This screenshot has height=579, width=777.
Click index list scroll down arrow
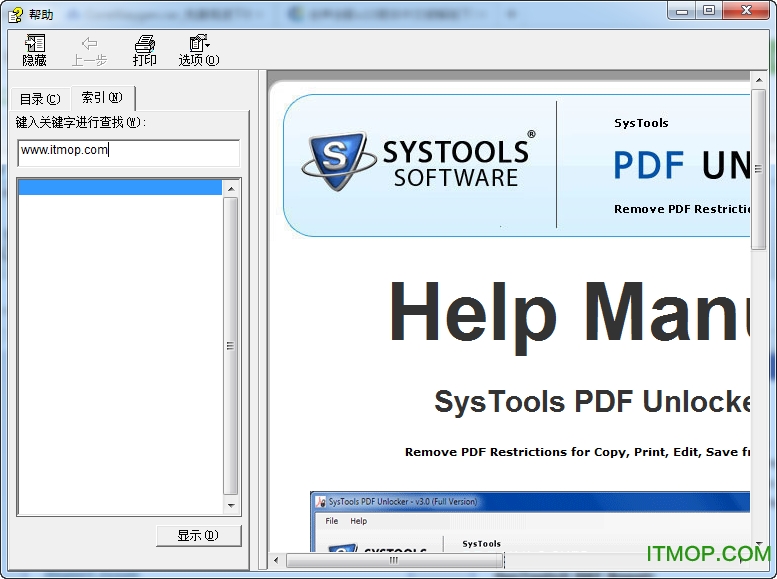pos(231,506)
